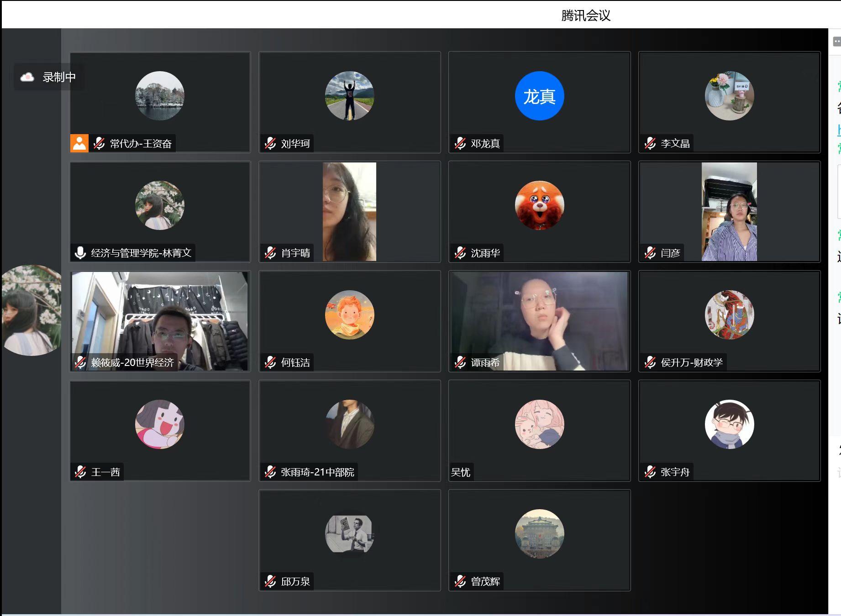Click the muted mic icon beside 沈雨华
The width and height of the screenshot is (841, 616).
pyautogui.click(x=460, y=253)
